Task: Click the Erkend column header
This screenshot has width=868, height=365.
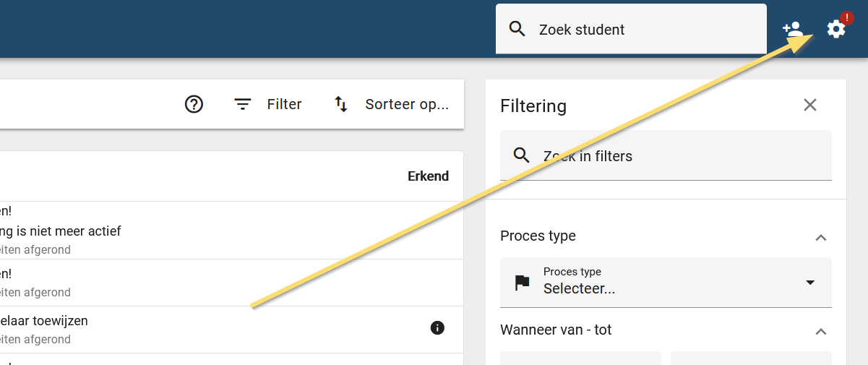Action: [x=428, y=176]
